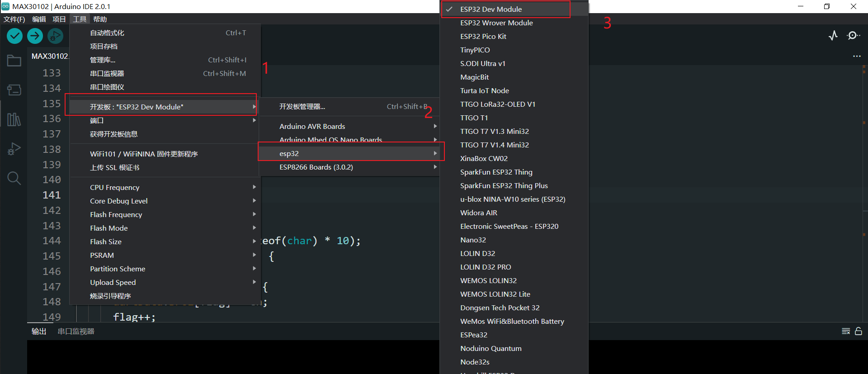This screenshot has height=374, width=868.
Task: Select Noduino Quantum board
Action: (x=514, y=348)
